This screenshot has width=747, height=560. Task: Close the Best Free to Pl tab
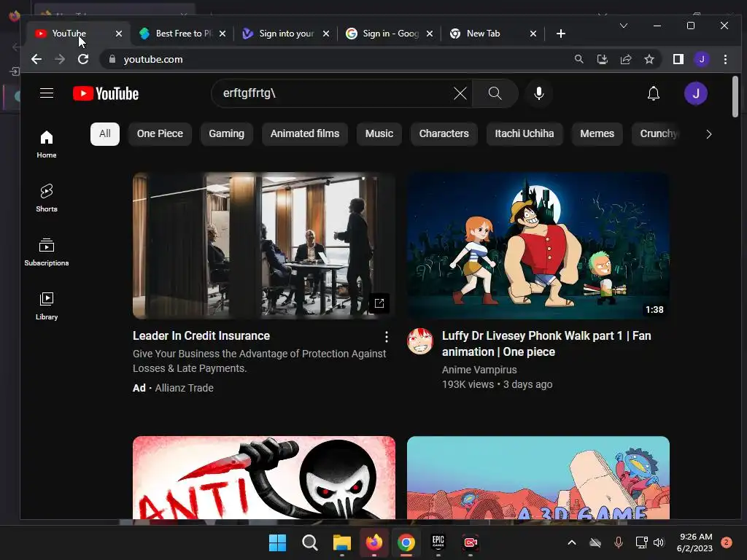(x=222, y=34)
